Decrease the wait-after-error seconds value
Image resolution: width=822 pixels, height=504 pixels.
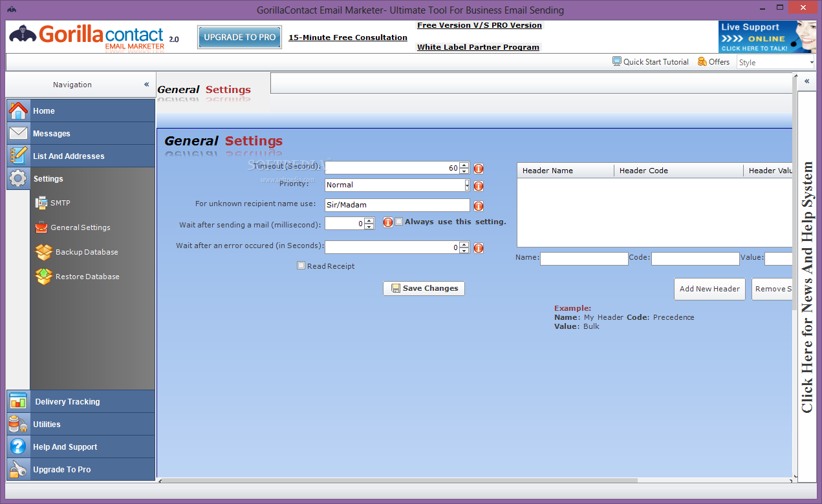tap(464, 251)
